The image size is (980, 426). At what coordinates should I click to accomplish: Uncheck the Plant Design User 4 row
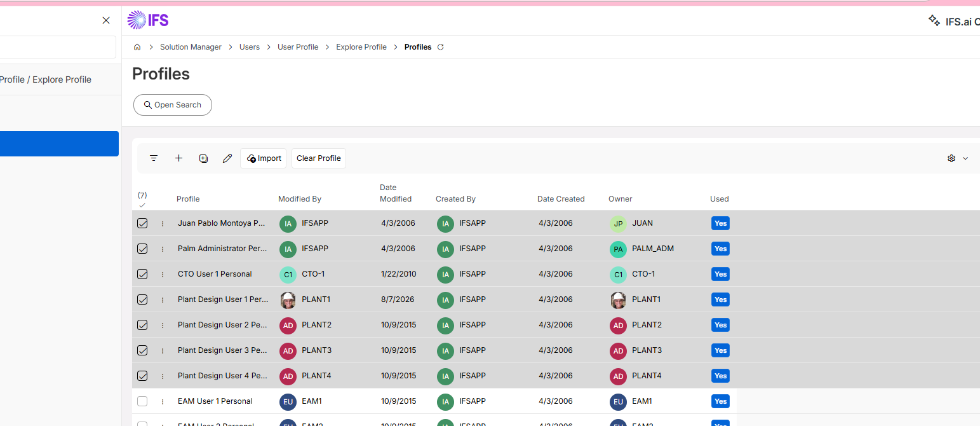point(142,376)
